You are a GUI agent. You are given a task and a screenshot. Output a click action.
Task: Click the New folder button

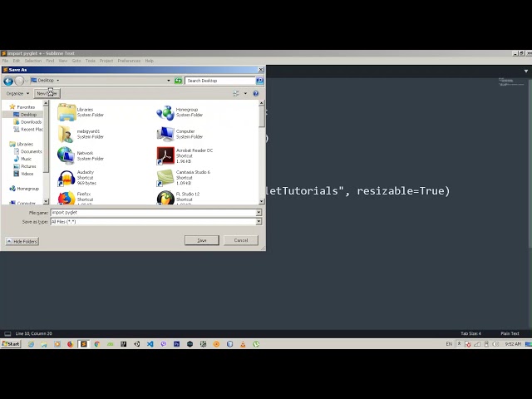click(x=47, y=93)
